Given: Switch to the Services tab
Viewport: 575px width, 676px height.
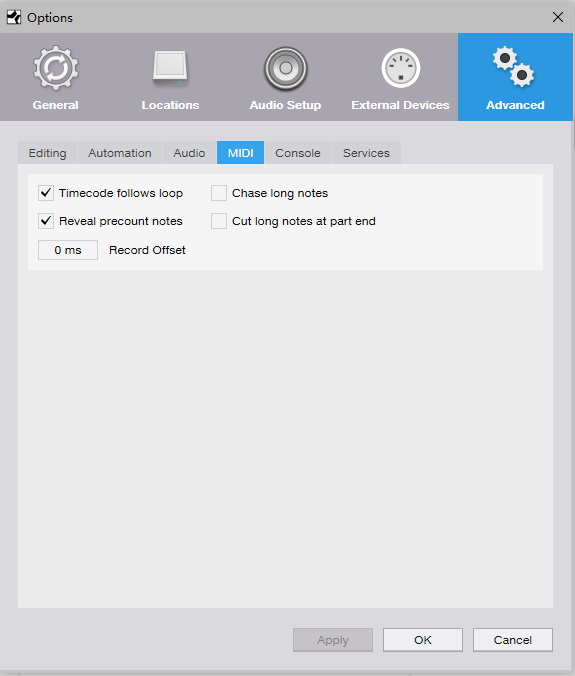Looking at the screenshot, I should click(x=366, y=153).
